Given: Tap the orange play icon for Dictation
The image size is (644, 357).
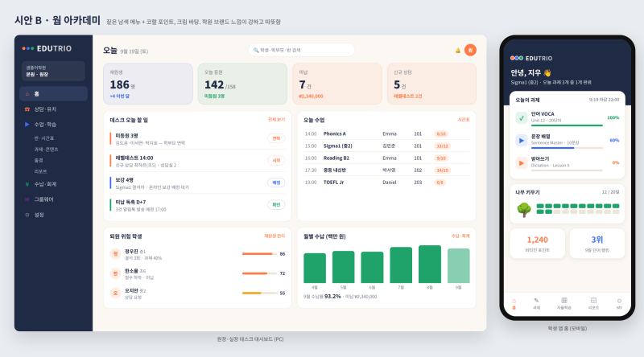Looking at the screenshot, I should [x=521, y=163].
